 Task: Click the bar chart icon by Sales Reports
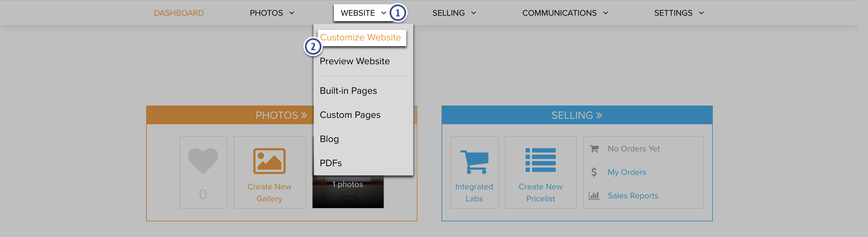[594, 195]
